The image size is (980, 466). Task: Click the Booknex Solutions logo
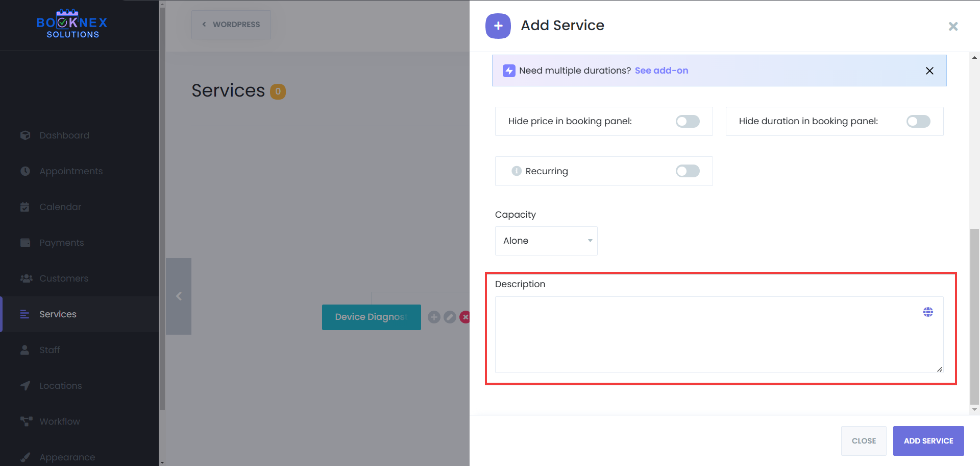pos(72,24)
